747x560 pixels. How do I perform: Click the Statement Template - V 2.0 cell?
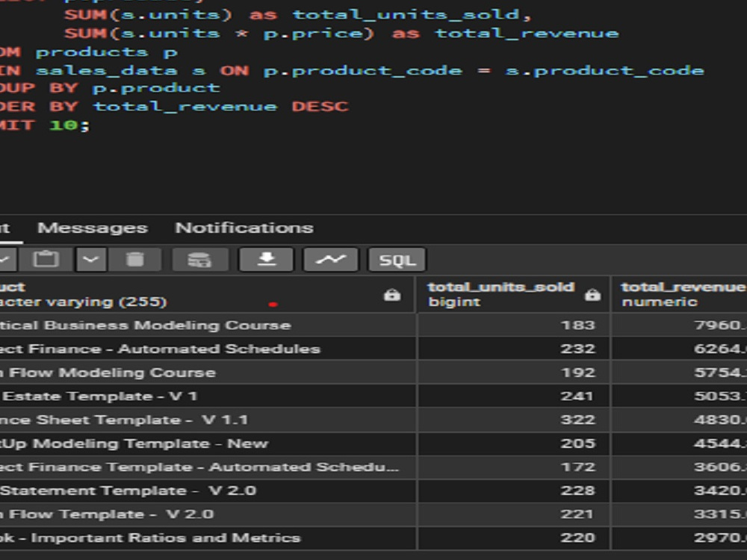click(207, 491)
